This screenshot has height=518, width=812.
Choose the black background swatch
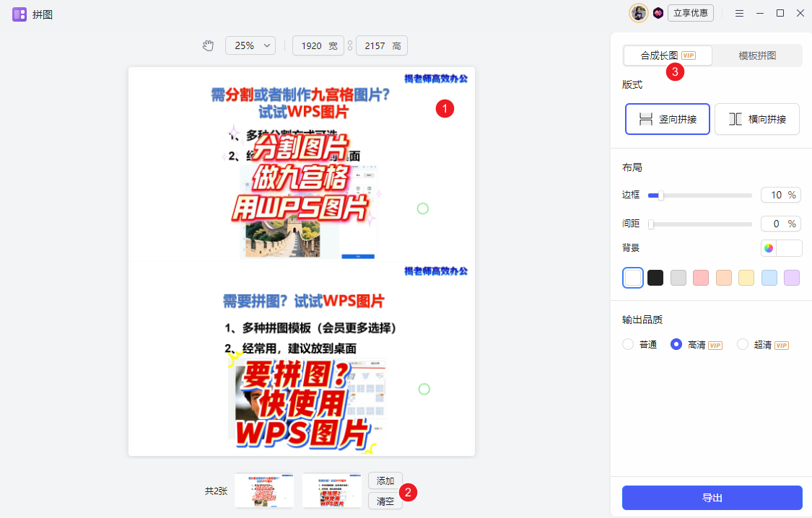coord(655,278)
